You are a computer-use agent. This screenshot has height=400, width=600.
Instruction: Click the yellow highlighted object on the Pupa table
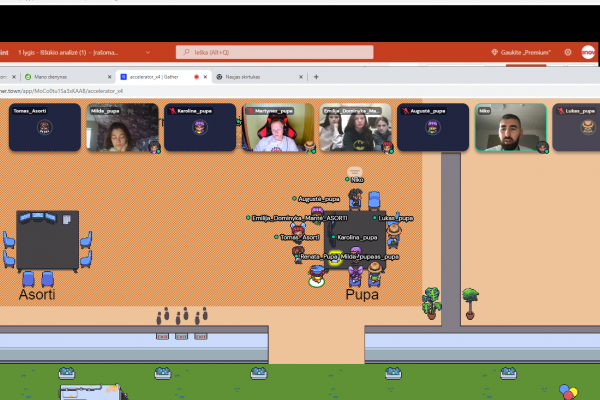(x=335, y=258)
